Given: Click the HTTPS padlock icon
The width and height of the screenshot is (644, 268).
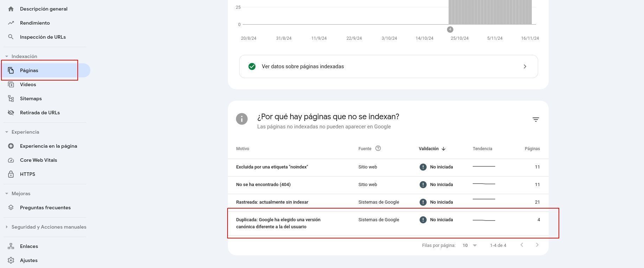Looking at the screenshot, I should click(x=11, y=174).
